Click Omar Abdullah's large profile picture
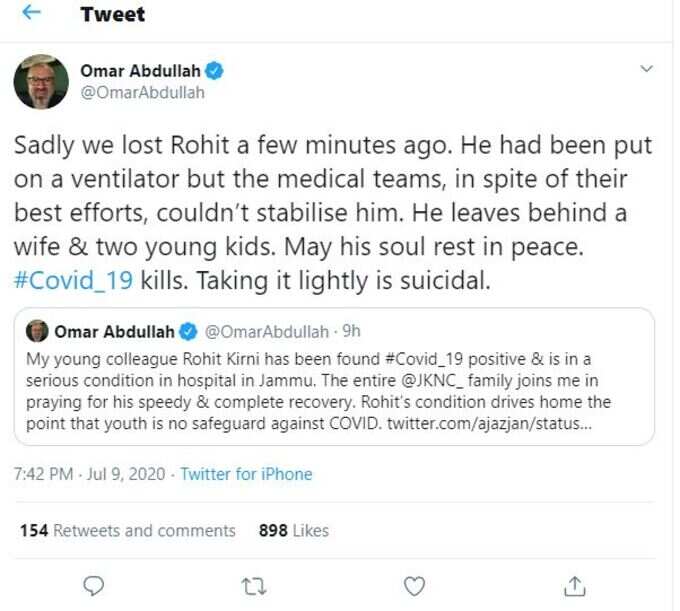Viewport: 680px width, 611px height. point(41,82)
